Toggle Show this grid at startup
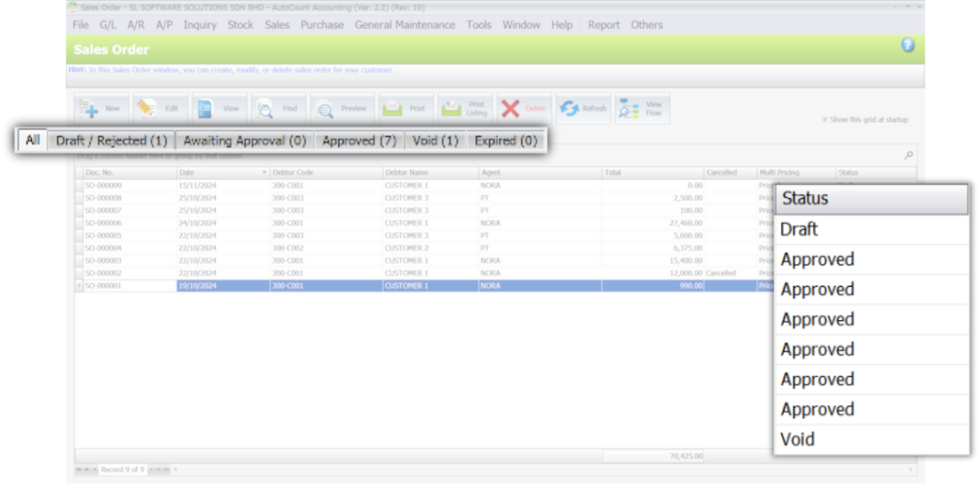This screenshot has height=484, width=980. click(x=825, y=119)
